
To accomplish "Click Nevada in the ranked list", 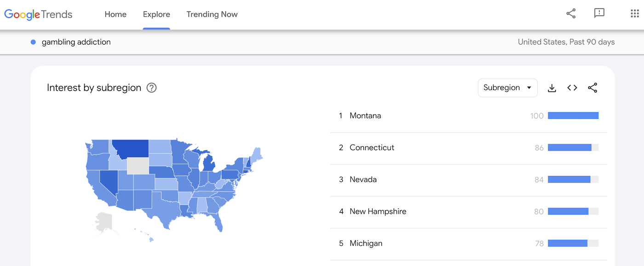I will coord(363,180).
